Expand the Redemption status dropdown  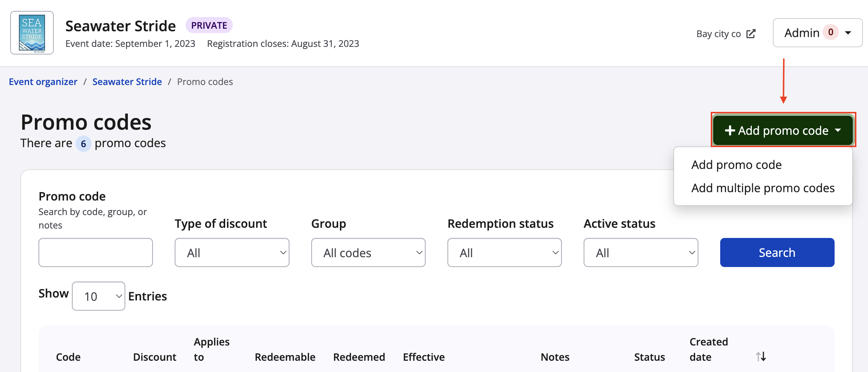[x=504, y=252]
